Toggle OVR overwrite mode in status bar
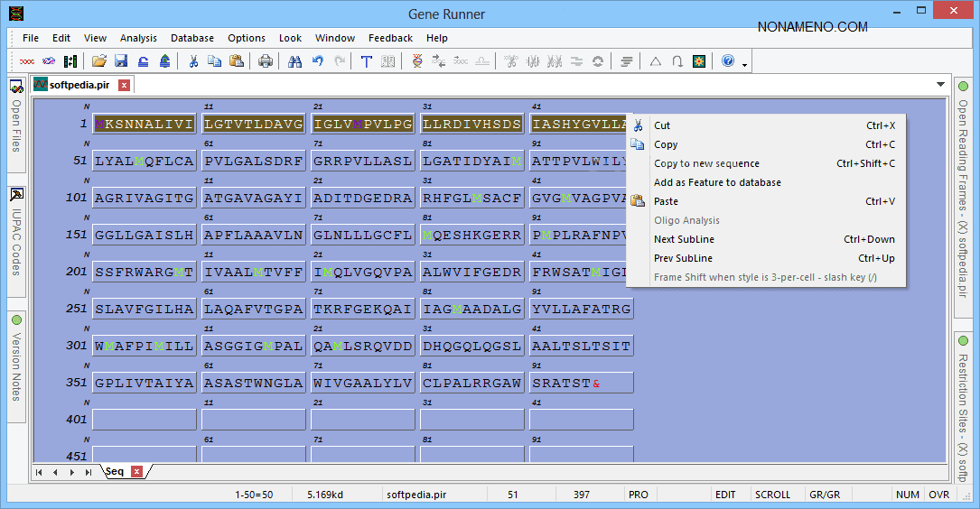The width and height of the screenshot is (980, 509). [938, 495]
